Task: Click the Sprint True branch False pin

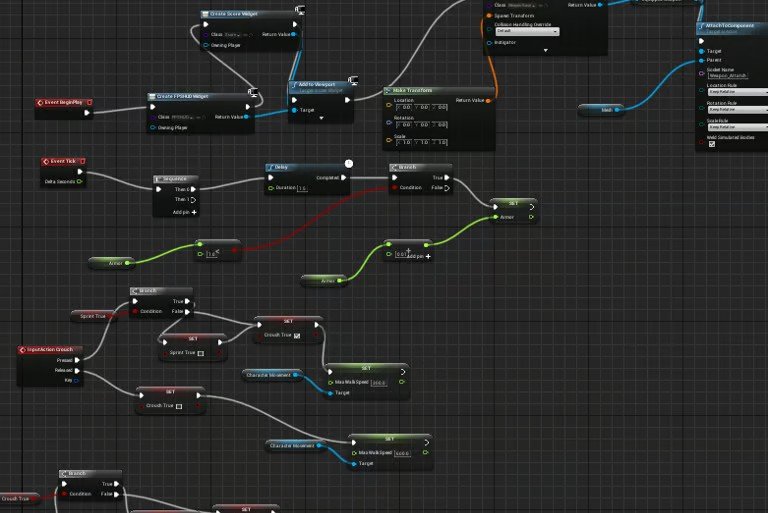Action: coord(187,312)
